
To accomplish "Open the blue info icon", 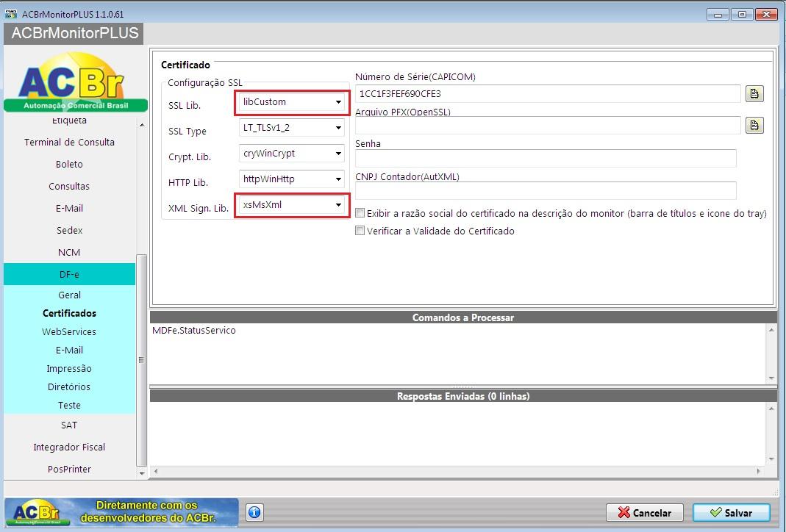I will (254, 512).
